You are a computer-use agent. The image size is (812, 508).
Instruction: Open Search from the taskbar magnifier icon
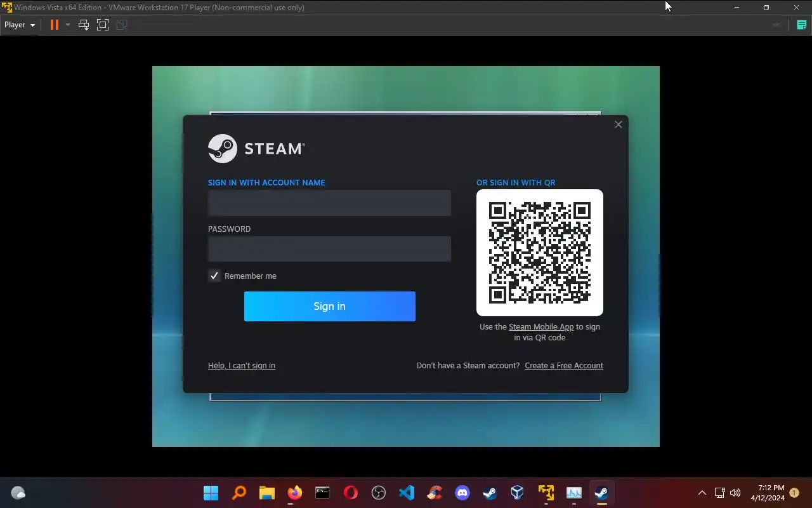pos(239,493)
